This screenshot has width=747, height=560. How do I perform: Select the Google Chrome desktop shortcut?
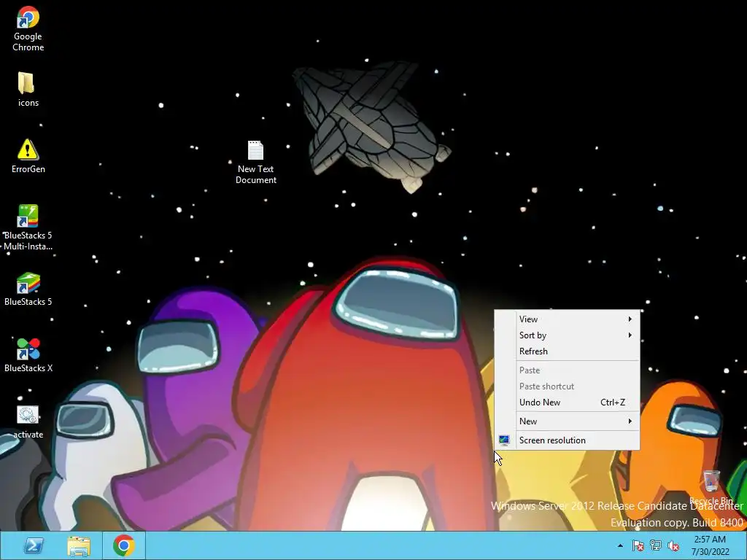pos(28,28)
